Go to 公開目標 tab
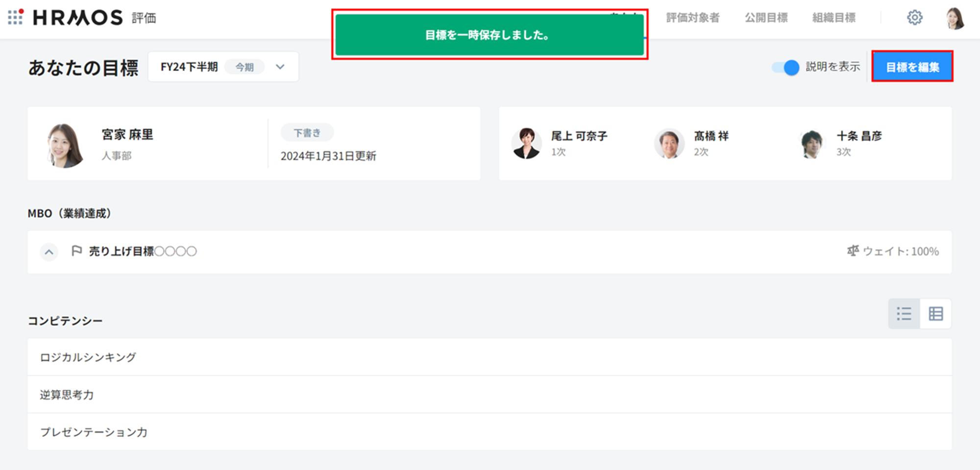The width and height of the screenshot is (980, 470). pyautogui.click(x=766, y=18)
